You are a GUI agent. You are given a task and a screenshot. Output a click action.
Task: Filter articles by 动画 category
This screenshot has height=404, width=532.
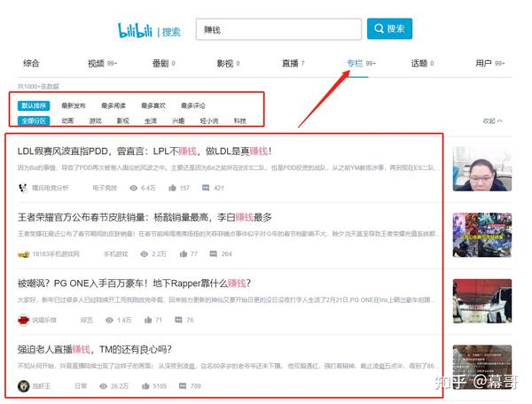[x=67, y=120]
